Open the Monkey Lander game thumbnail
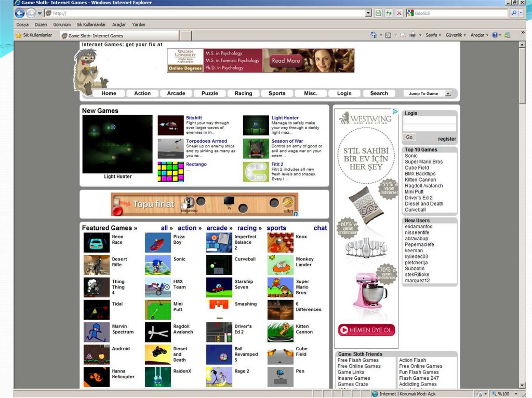 point(280,265)
